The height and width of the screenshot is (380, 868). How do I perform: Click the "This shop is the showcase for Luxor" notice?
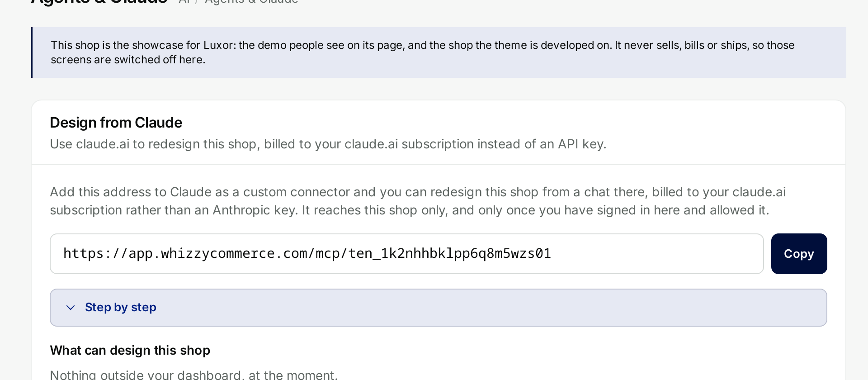tap(439, 52)
